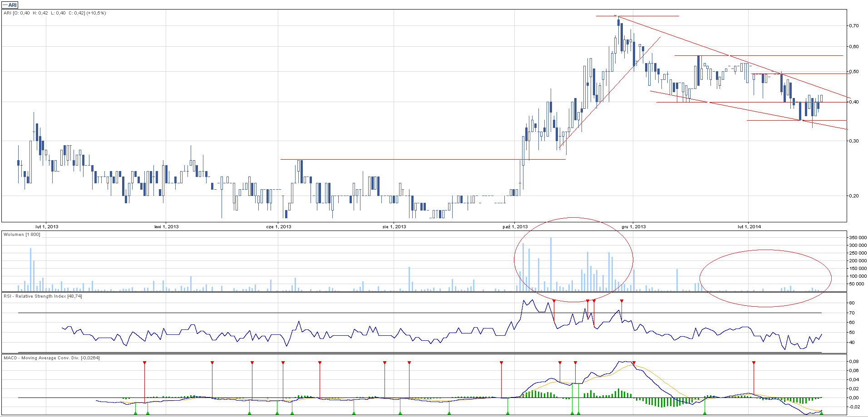Click the rightmost red marker in RSI panel

(621, 301)
